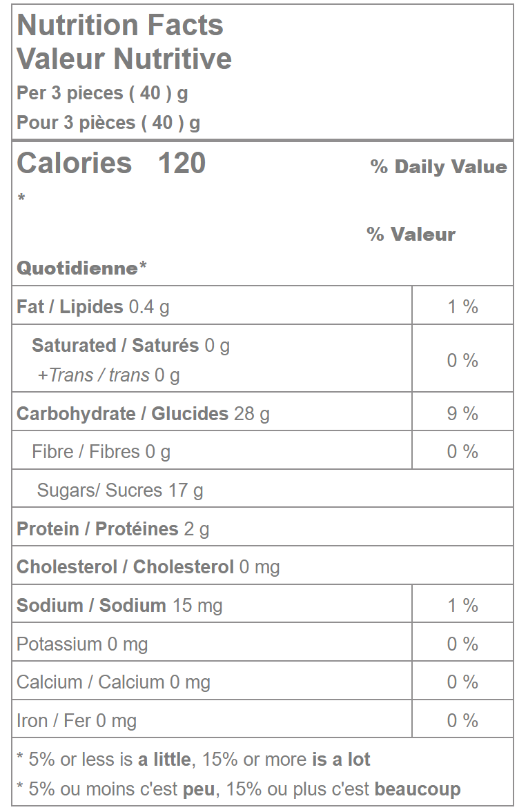The height and width of the screenshot is (812, 528).
Task: Click the 9 % carbohydrate daily value
Action: click(462, 414)
